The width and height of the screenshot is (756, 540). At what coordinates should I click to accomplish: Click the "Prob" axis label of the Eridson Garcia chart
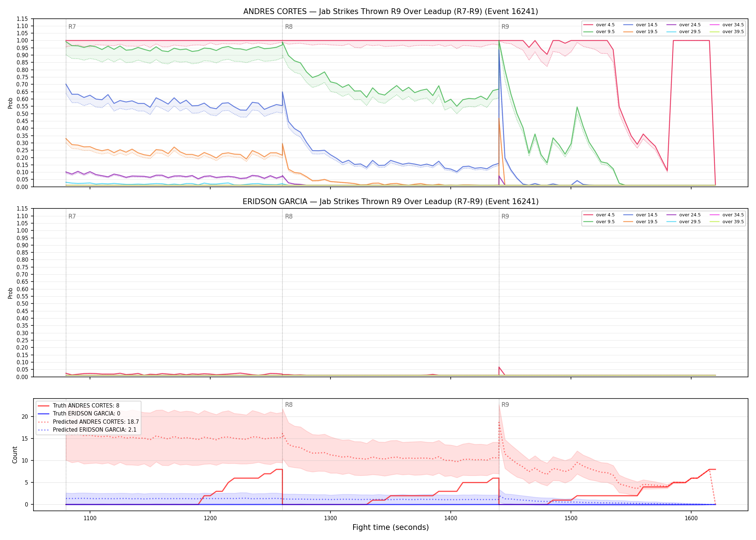coord(10,293)
